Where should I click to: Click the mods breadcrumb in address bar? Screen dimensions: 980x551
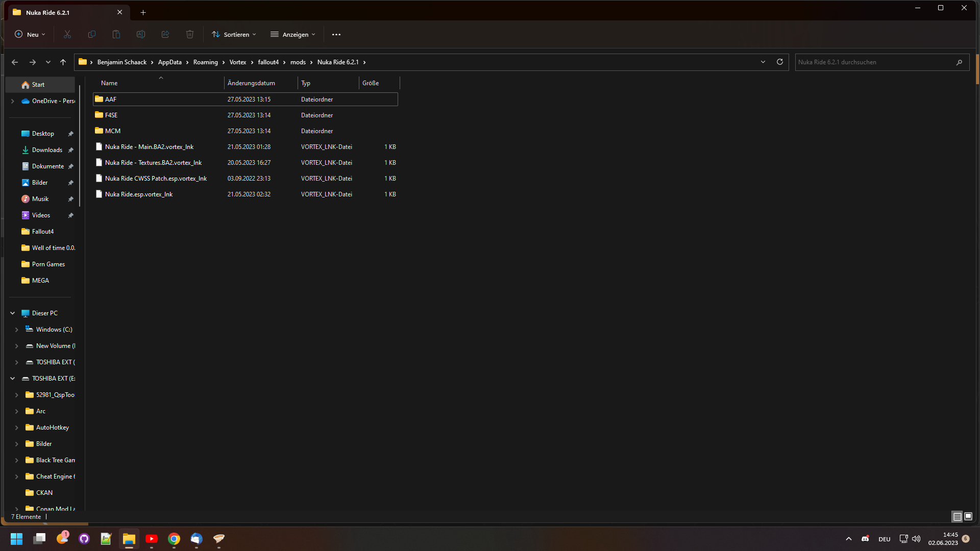(298, 62)
